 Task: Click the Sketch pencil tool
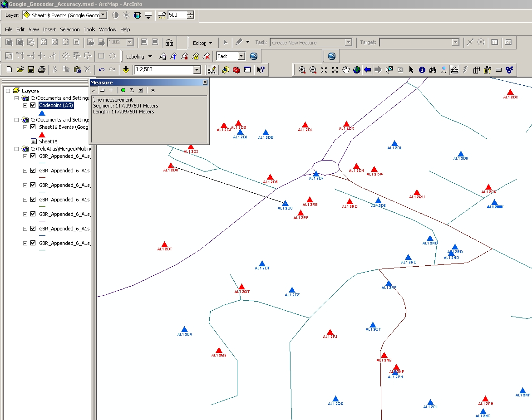[x=239, y=42]
